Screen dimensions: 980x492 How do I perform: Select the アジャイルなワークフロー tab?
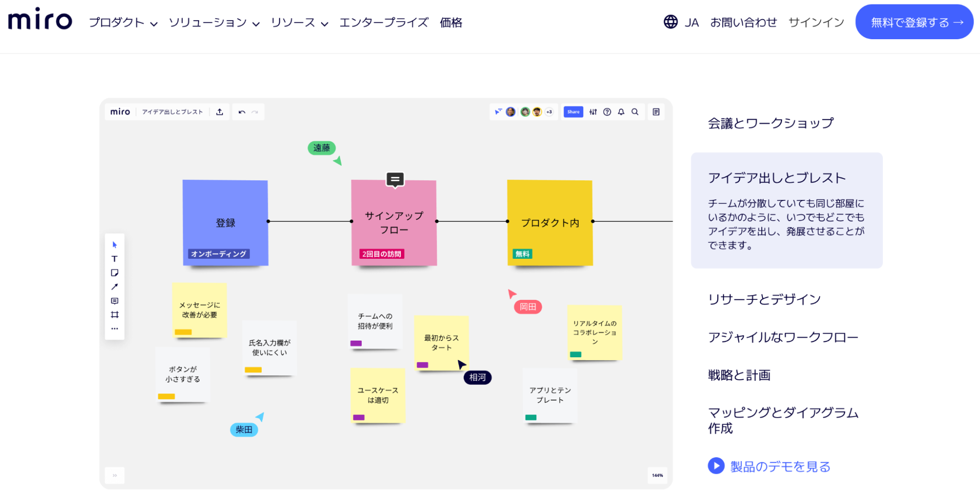point(783,337)
